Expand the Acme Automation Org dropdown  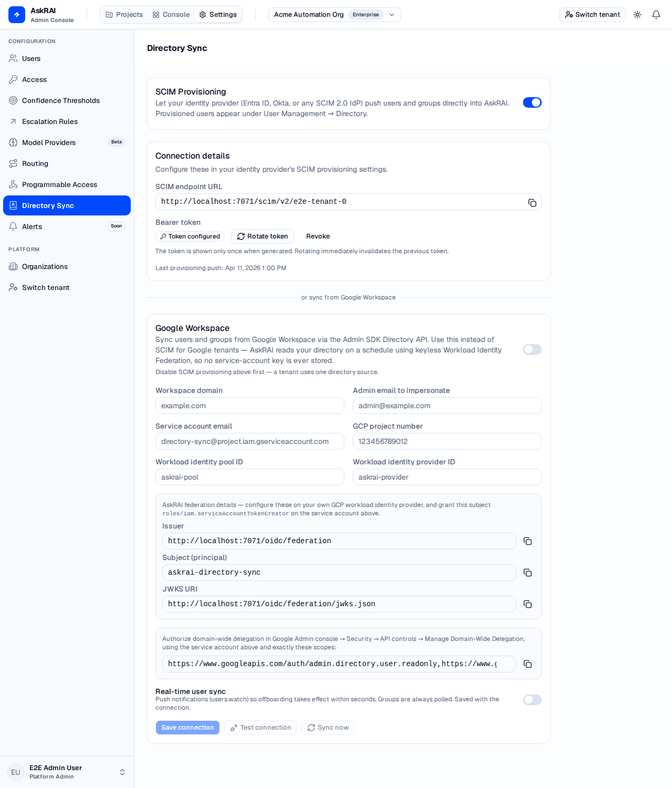point(334,15)
